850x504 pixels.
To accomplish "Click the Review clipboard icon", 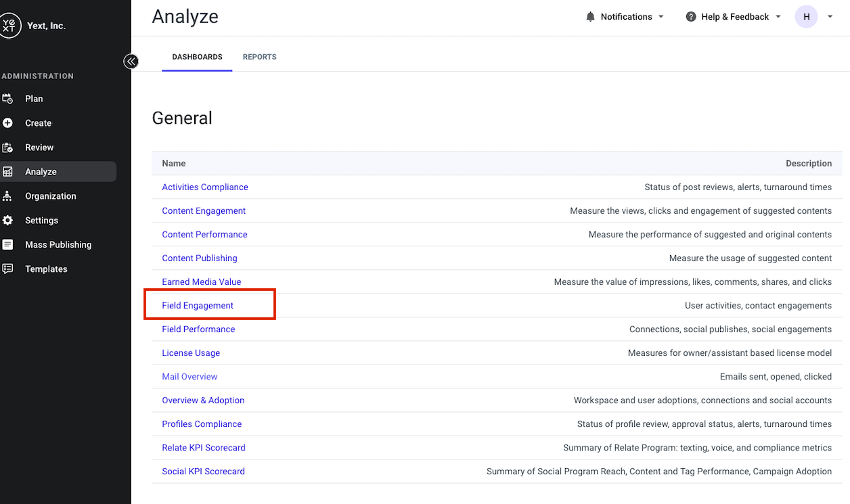I will (x=7, y=147).
